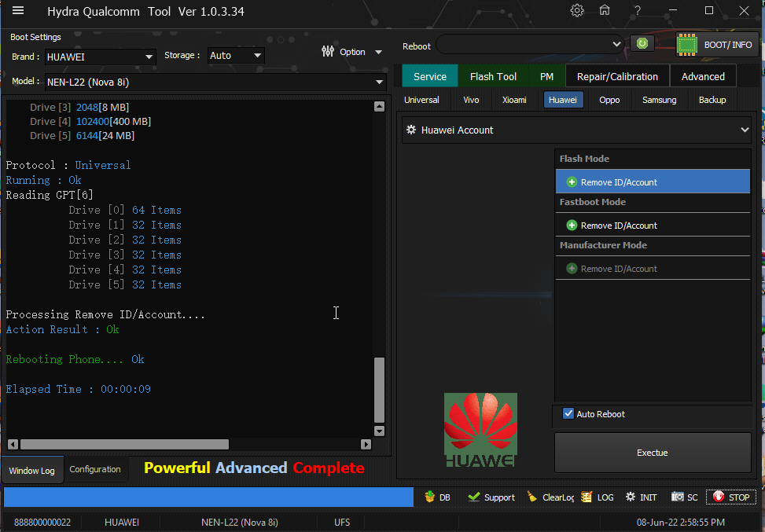Screen dimensions: 765x532
Task: Switch to Window Log tab
Action: (x=31, y=470)
